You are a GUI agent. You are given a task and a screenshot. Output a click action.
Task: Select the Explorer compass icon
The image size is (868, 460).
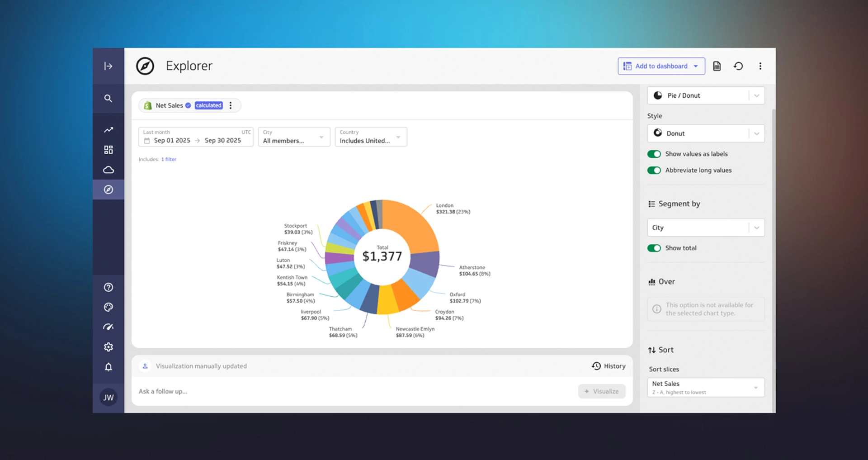108,190
